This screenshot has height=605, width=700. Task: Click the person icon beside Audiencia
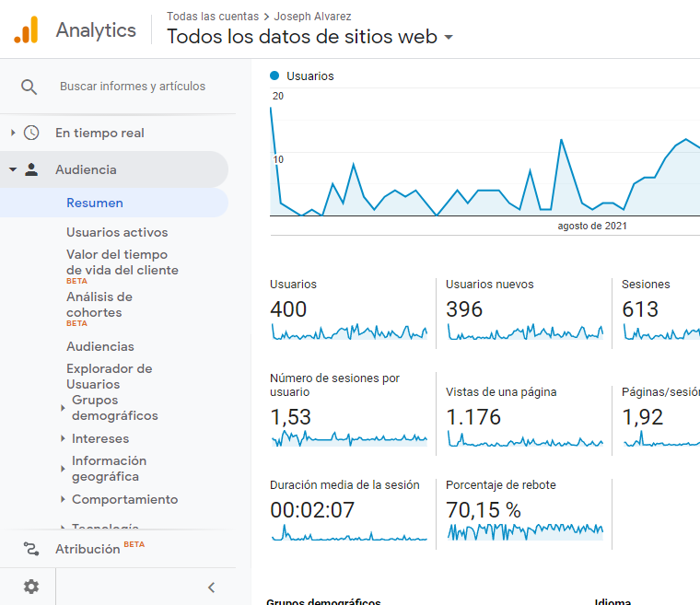[x=31, y=169]
